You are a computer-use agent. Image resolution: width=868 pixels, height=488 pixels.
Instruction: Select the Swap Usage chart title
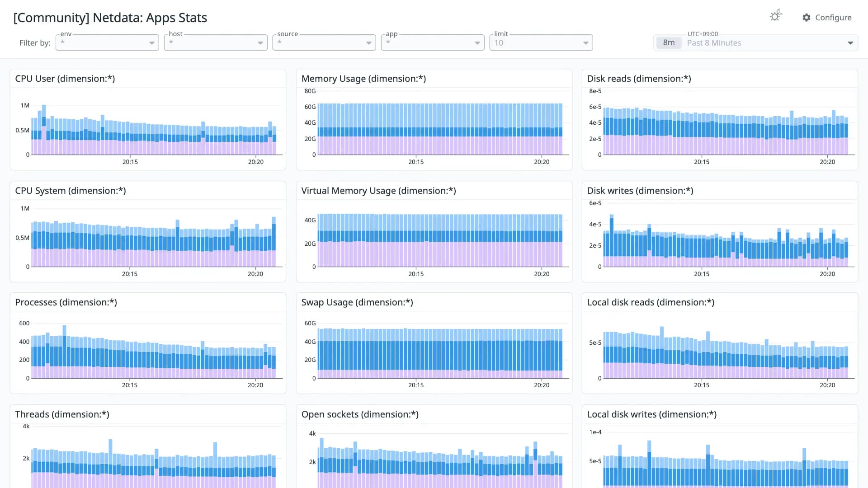(x=357, y=302)
